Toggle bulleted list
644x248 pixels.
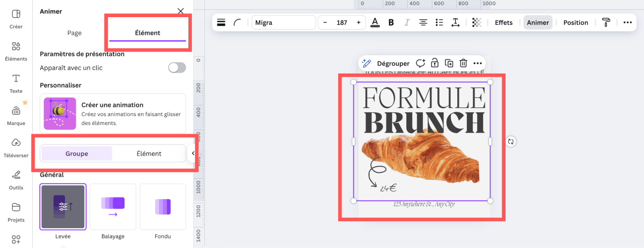pos(439,23)
